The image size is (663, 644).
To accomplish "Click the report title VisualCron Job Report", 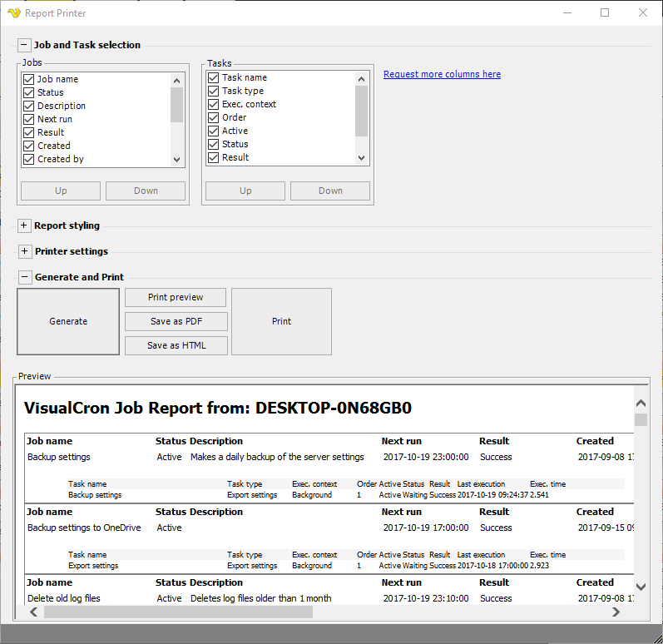I will (218, 408).
